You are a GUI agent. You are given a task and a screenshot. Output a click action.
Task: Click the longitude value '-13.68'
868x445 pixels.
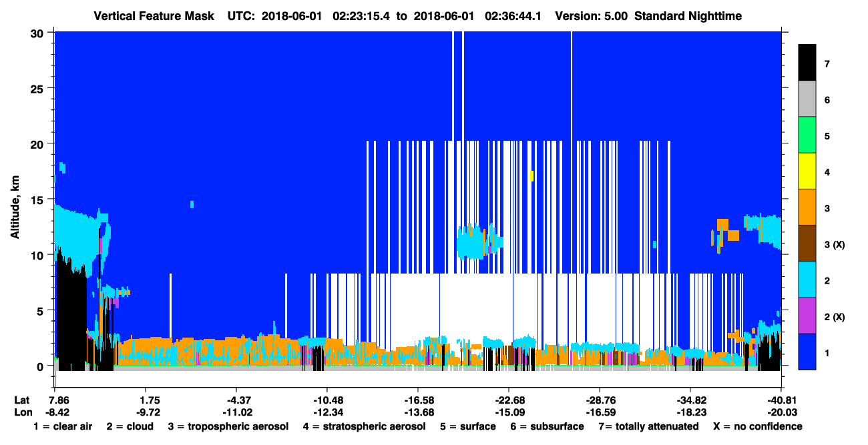417,412
